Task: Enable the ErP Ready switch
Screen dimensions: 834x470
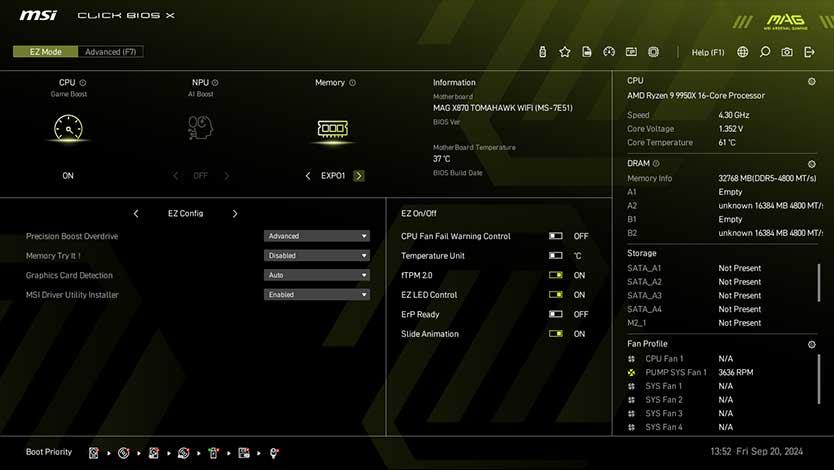Action: click(x=555, y=315)
